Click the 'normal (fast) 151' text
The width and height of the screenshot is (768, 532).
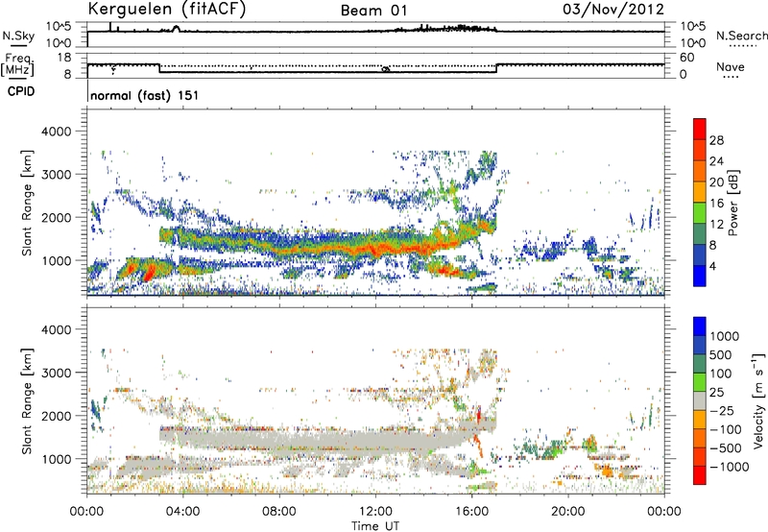(x=145, y=95)
